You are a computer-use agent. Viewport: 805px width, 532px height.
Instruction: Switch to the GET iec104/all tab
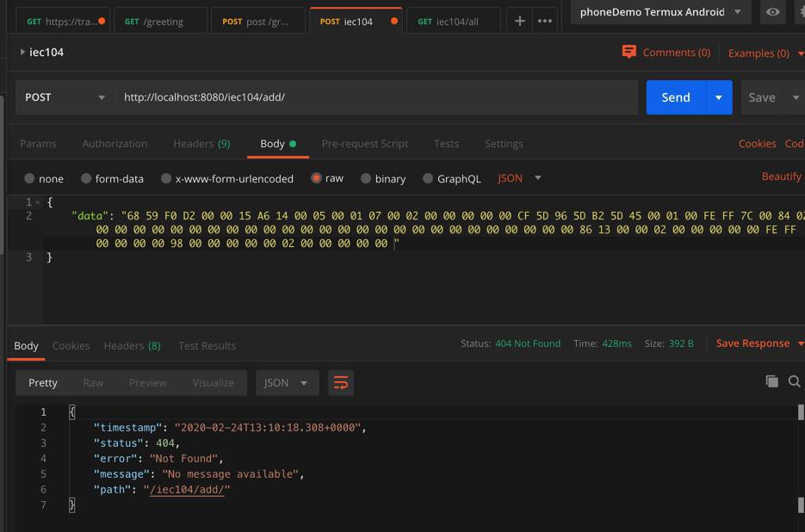tap(454, 21)
